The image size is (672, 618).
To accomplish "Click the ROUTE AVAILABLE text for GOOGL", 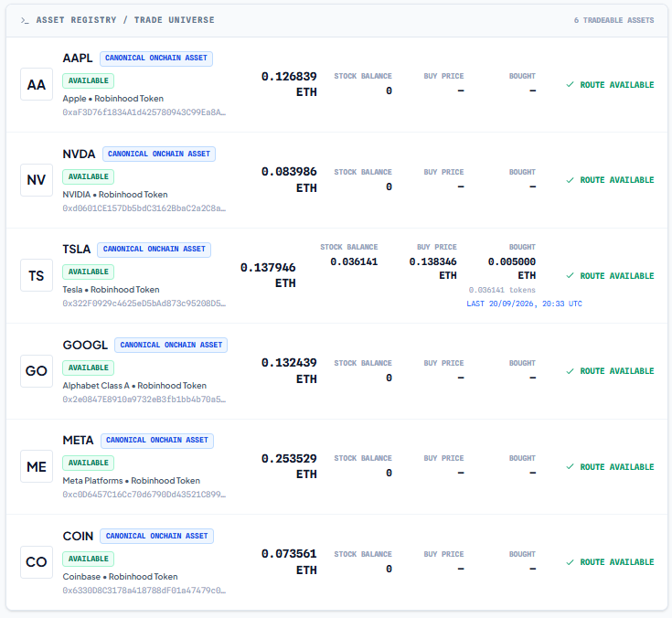I will tap(617, 371).
